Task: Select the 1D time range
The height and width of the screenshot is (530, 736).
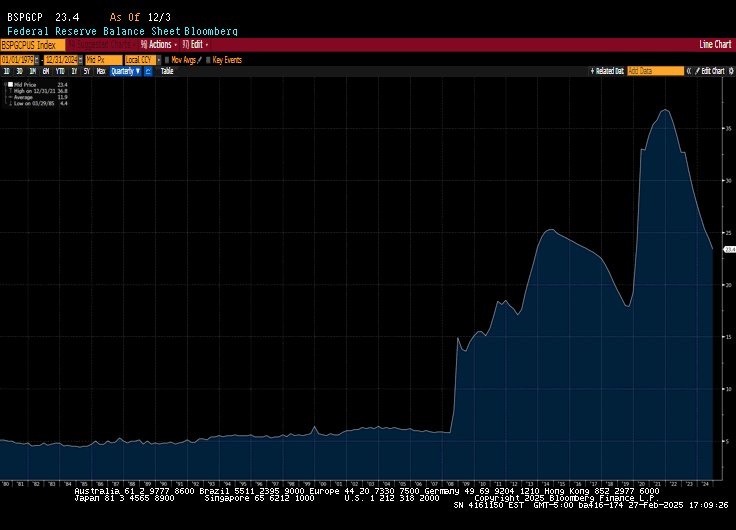Action: point(7,71)
